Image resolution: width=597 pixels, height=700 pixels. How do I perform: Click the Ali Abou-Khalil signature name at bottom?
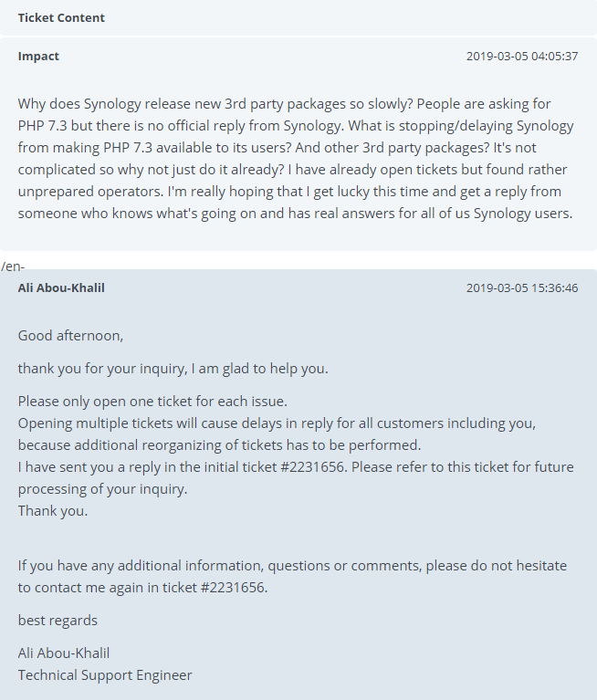click(63, 653)
